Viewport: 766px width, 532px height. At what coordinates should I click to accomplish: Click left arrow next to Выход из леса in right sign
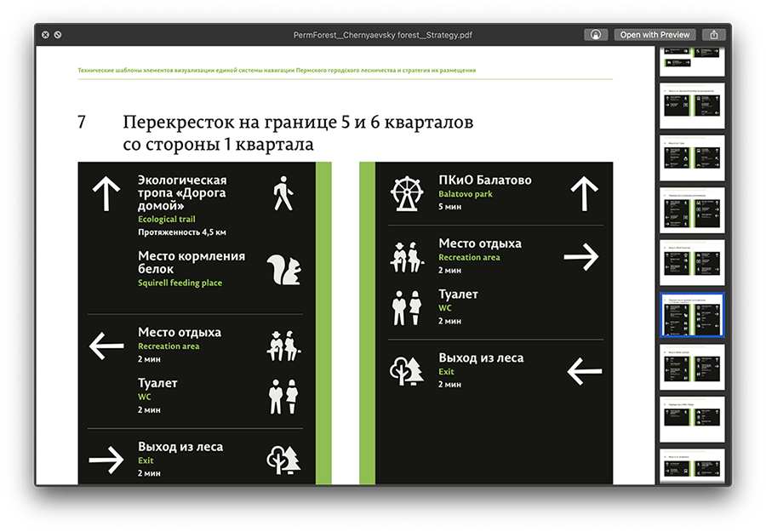[584, 371]
